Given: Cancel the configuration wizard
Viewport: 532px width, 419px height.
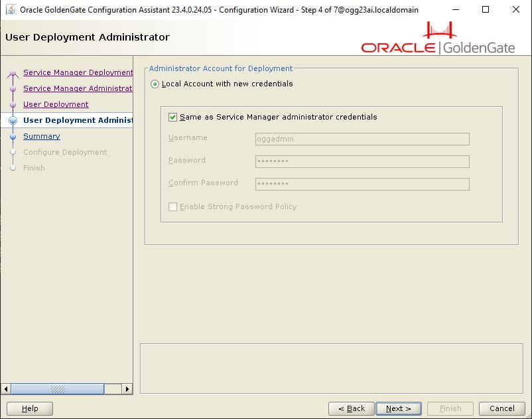Looking at the screenshot, I should coord(501,408).
